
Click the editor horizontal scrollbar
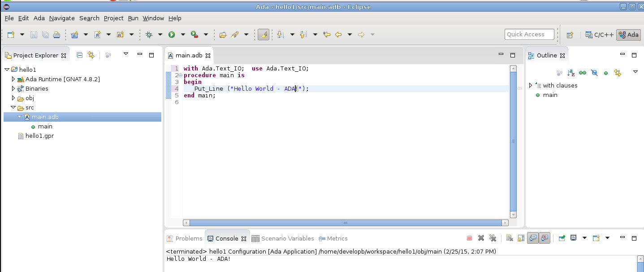click(346, 223)
